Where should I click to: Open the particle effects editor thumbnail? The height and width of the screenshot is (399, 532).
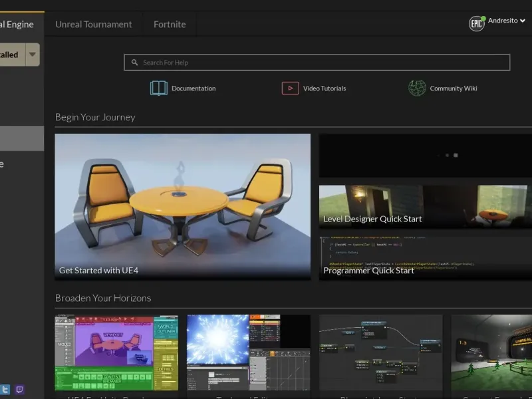click(249, 352)
